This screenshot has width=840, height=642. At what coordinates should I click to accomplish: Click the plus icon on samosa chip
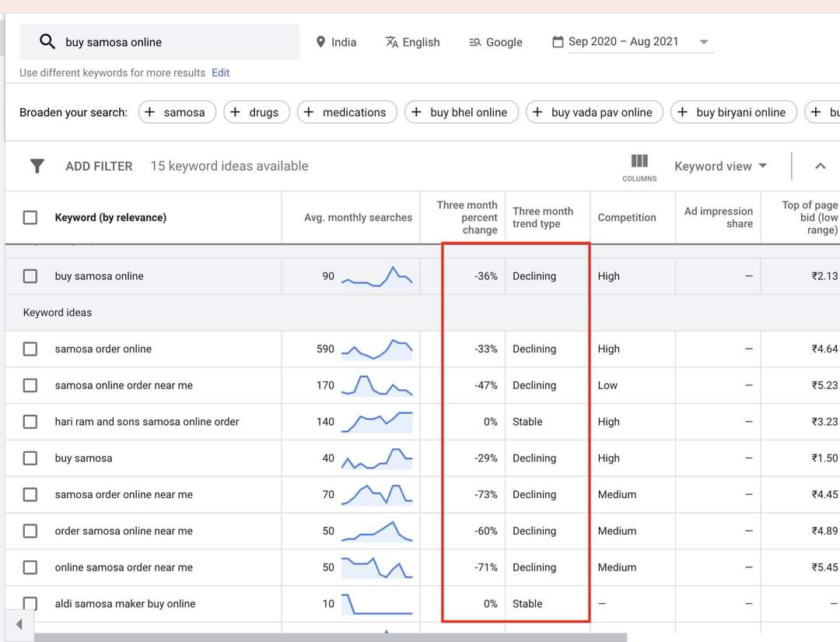(x=150, y=112)
